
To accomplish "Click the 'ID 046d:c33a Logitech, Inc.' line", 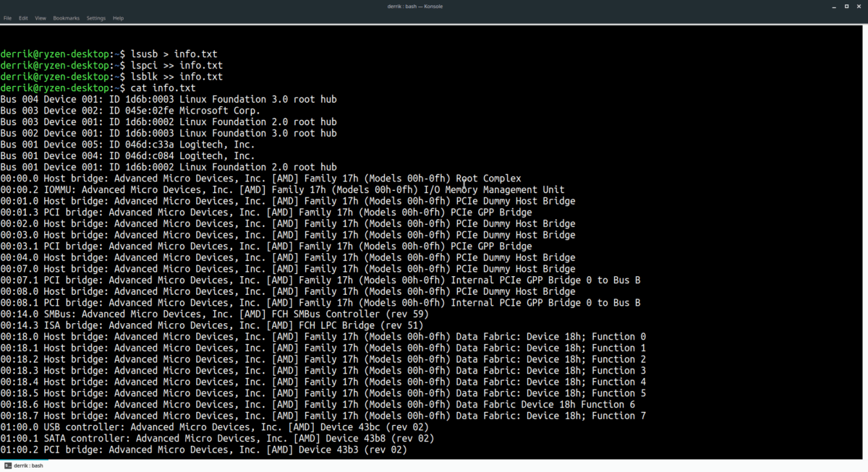I will 127,145.
